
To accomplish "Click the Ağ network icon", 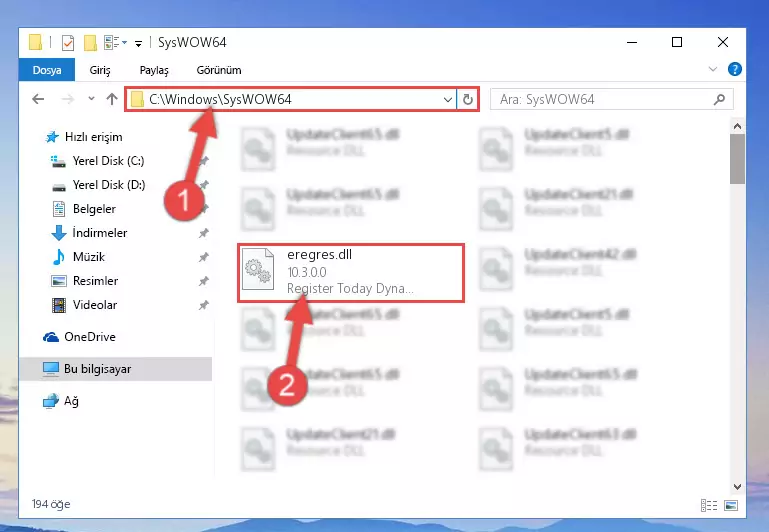I will point(51,401).
